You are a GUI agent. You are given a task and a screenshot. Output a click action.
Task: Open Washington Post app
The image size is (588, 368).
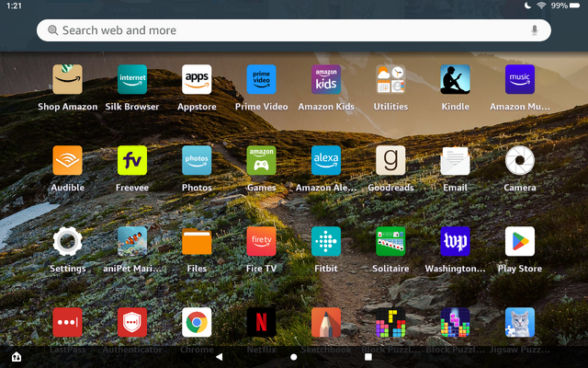(456, 241)
